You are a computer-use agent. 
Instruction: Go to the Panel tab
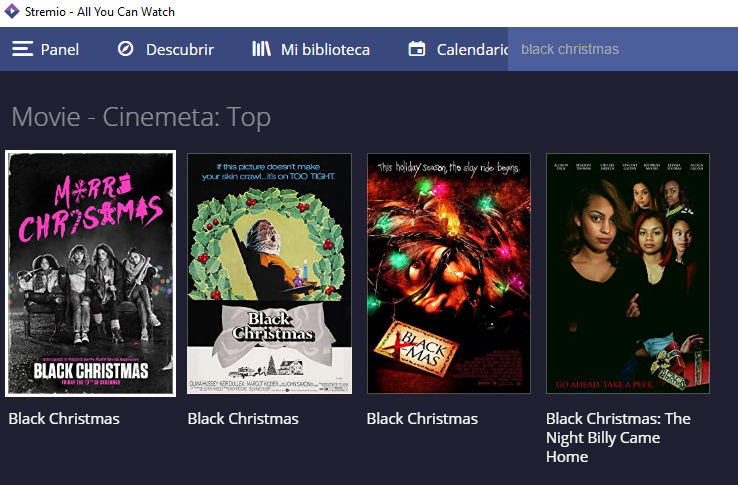point(46,49)
